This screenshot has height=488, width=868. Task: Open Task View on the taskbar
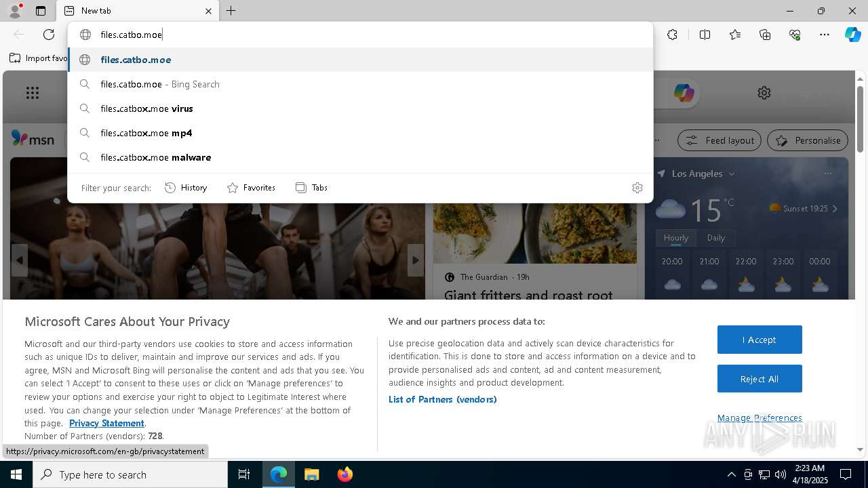pyautogui.click(x=244, y=474)
